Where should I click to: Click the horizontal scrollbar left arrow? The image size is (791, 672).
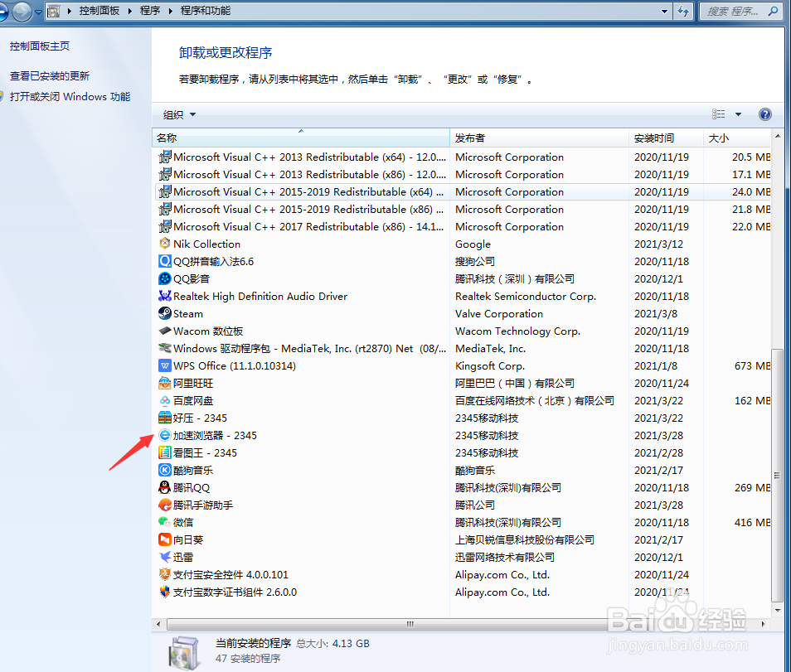(158, 624)
